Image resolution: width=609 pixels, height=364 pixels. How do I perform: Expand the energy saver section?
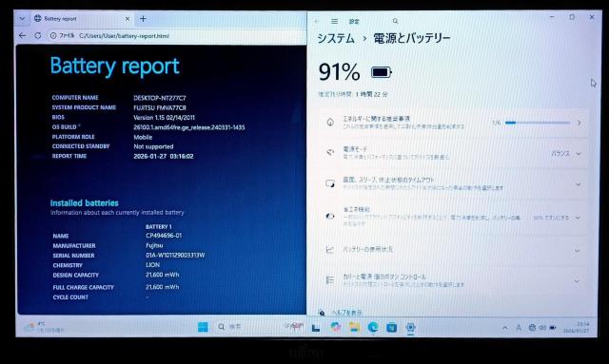(453, 217)
